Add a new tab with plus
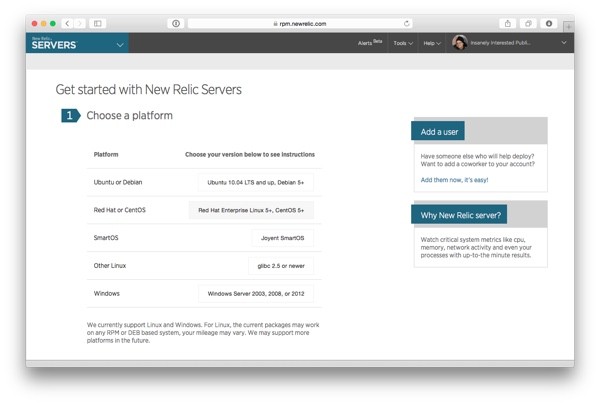Screen dimensions: 600x404 tap(569, 27)
